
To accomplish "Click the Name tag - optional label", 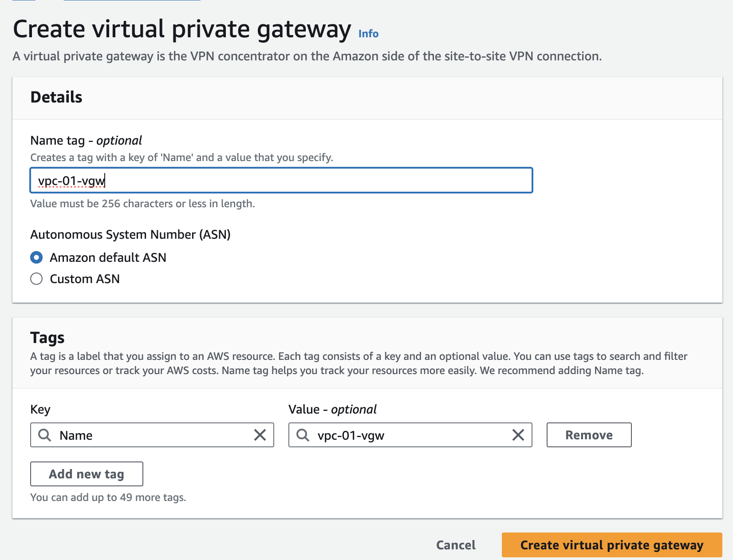I will [x=86, y=140].
